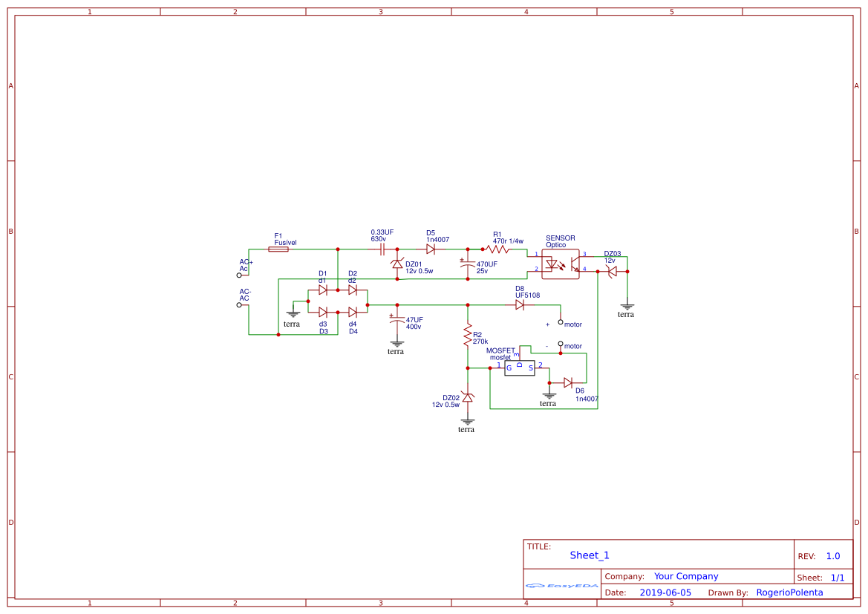Select the DZ02 zener diode symbol
Image resolution: width=868 pixels, height=614 pixels.
click(x=468, y=397)
